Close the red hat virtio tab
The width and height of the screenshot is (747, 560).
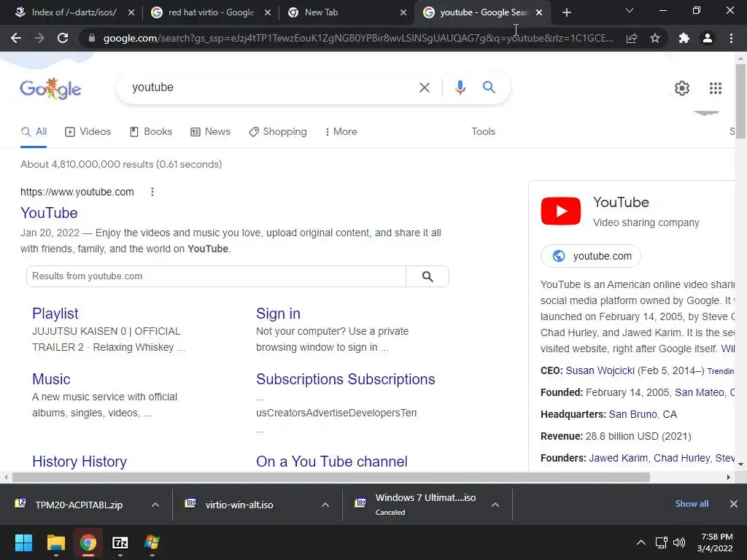(268, 13)
